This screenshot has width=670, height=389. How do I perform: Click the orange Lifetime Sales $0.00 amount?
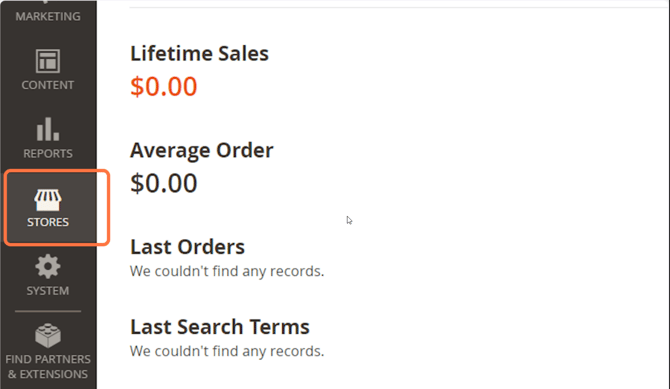click(x=164, y=86)
